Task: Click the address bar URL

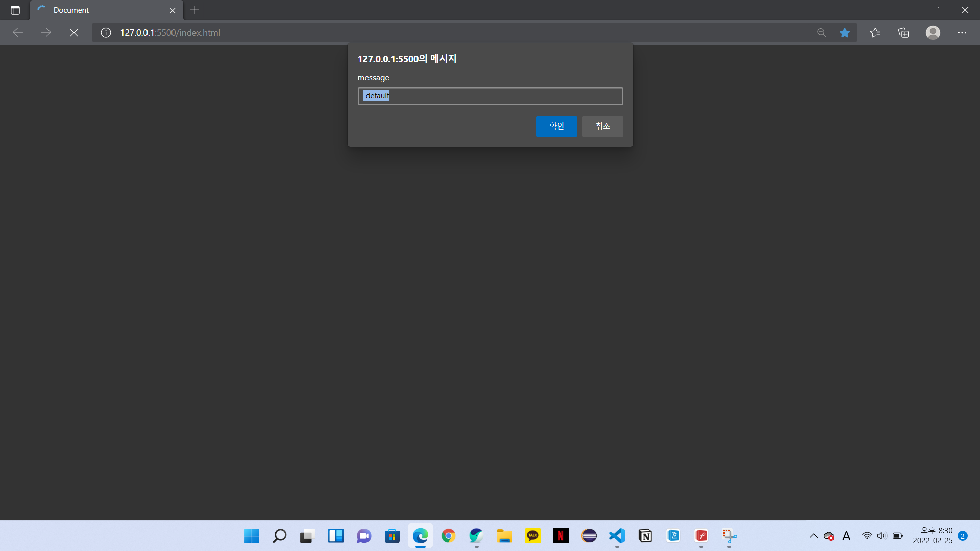Action: coord(170,33)
